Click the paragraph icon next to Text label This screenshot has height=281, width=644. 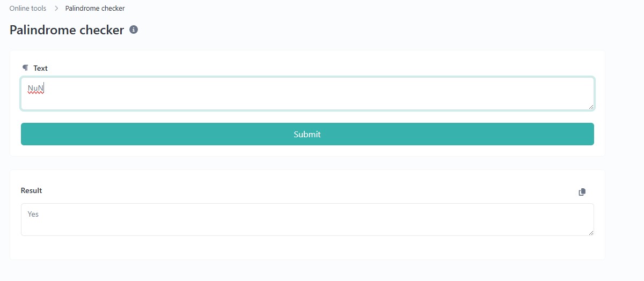(x=25, y=68)
